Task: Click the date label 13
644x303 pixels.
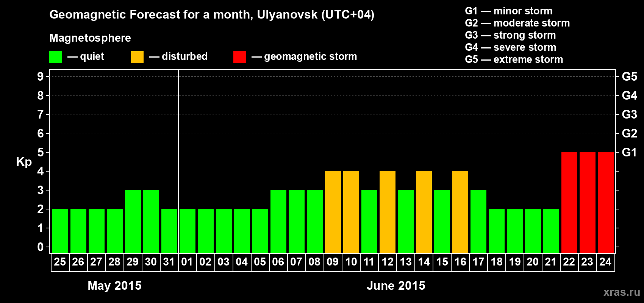Action: coord(405,262)
